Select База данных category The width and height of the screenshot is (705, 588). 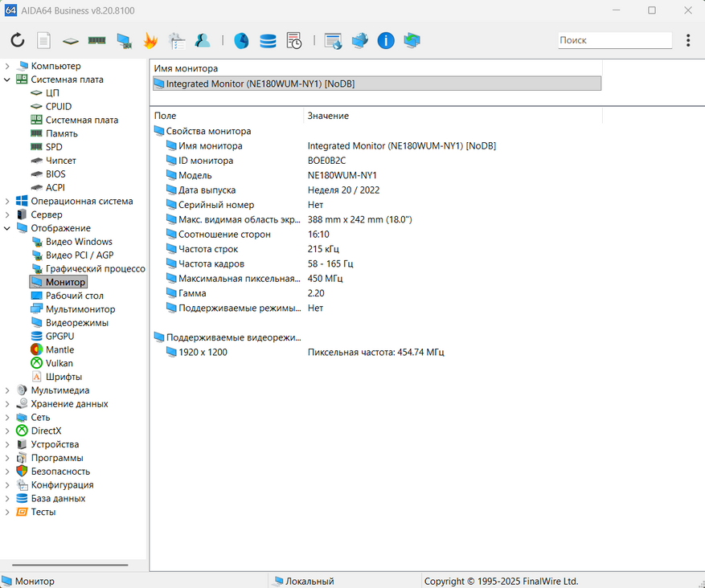pyautogui.click(x=58, y=498)
